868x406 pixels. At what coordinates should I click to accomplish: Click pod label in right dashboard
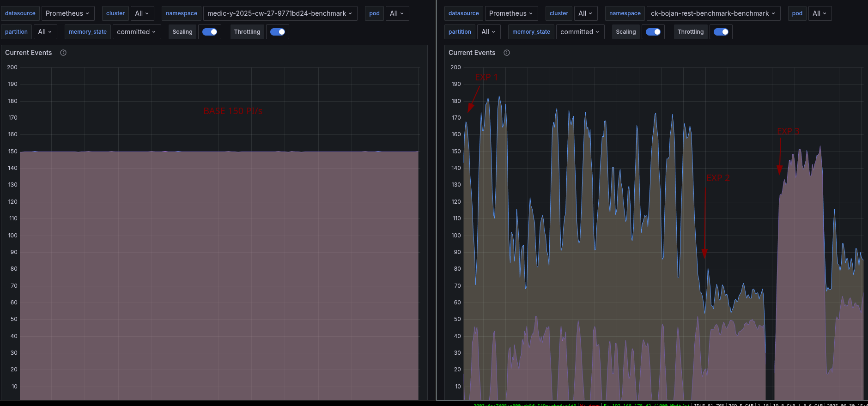(x=797, y=13)
